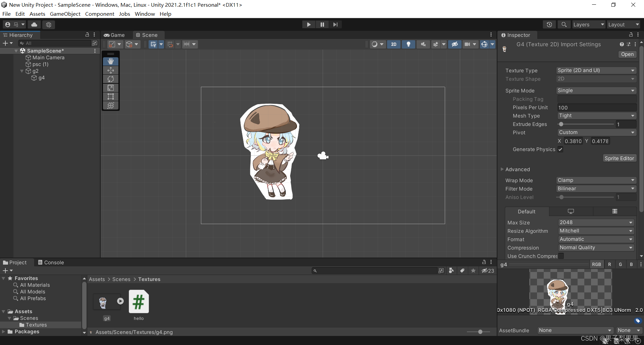This screenshot has width=644, height=345.
Task: Show RGB channel preview
Action: point(596,264)
